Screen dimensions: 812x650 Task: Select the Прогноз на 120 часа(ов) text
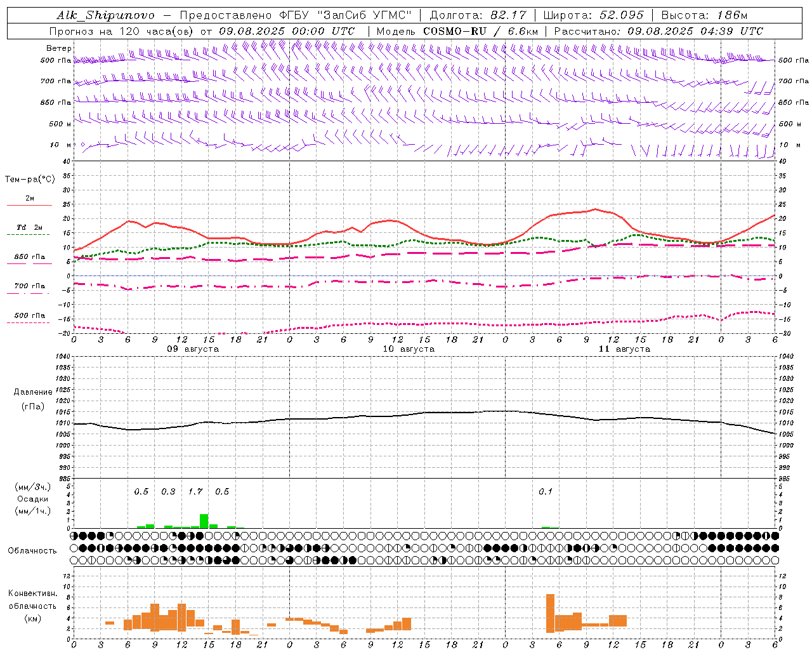click(x=122, y=31)
